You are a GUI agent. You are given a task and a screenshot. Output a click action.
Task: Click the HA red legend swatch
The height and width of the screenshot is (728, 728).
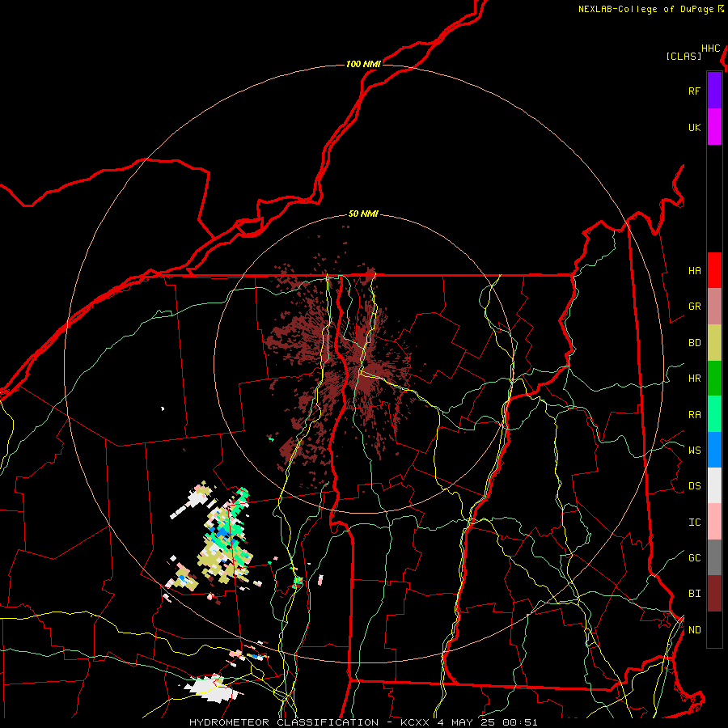pos(714,270)
